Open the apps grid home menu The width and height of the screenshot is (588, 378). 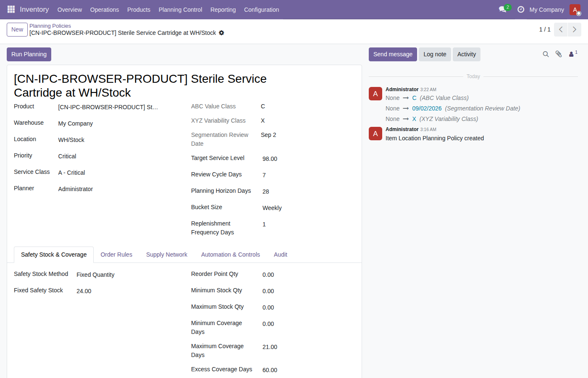(11, 9)
